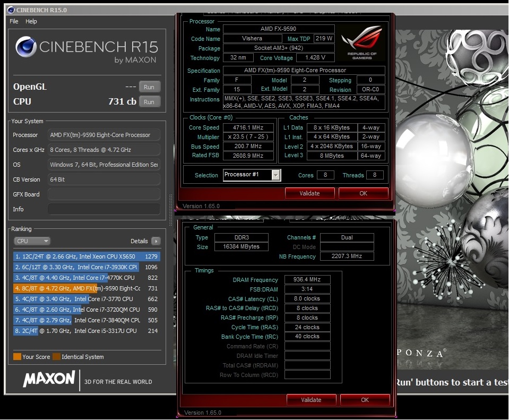Click OK in CPU-Z memory window

(x=365, y=400)
